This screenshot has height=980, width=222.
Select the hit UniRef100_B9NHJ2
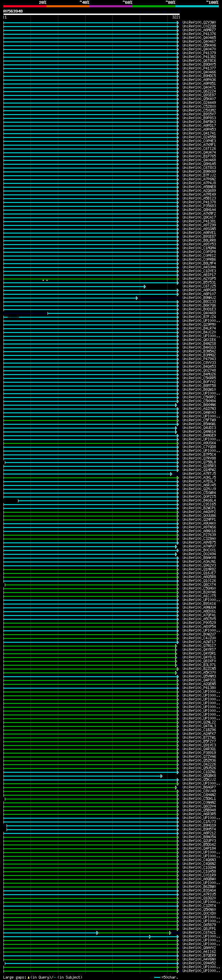click(x=199, y=298)
